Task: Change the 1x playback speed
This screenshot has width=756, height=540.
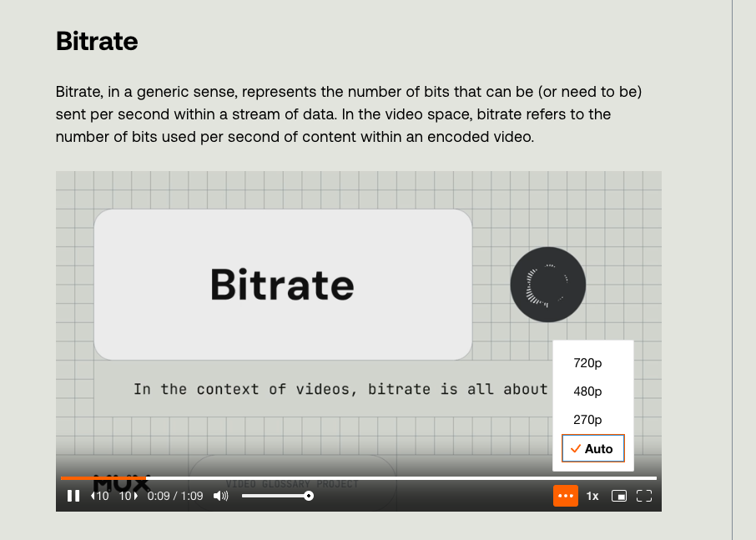Action: (x=592, y=496)
